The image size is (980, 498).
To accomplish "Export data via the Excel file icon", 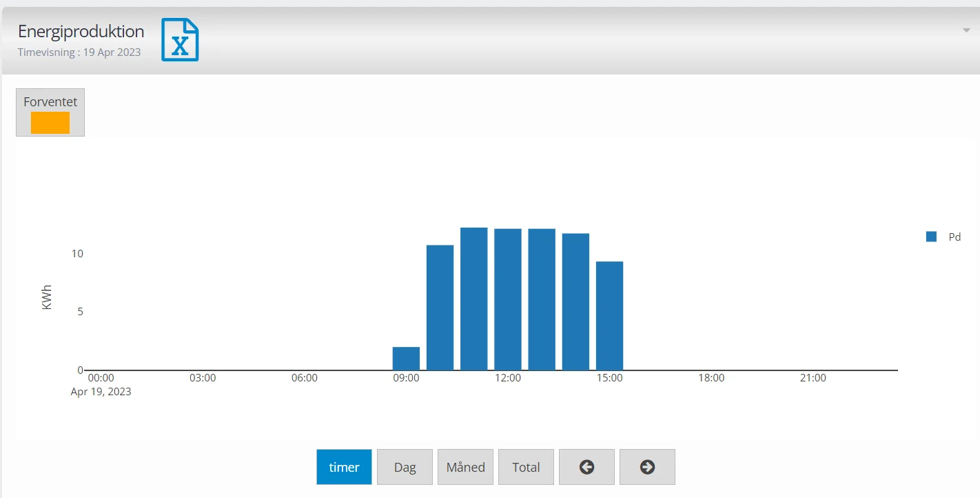I will pyautogui.click(x=180, y=40).
